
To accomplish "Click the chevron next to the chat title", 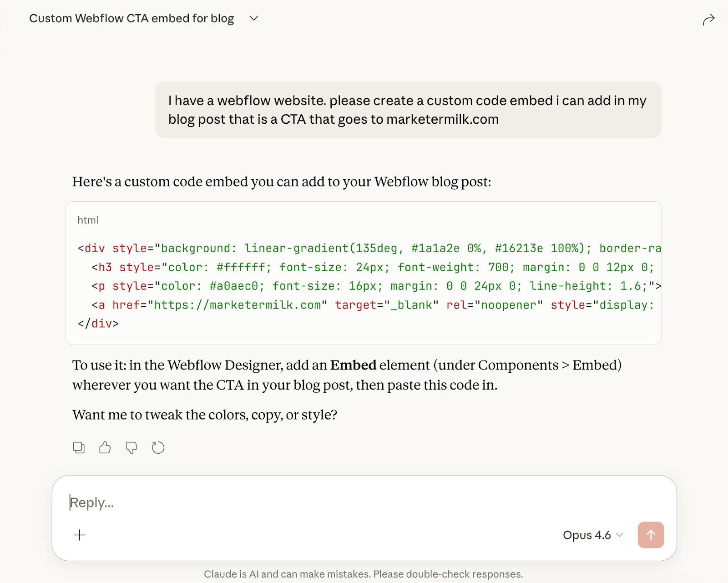I will click(x=253, y=19).
